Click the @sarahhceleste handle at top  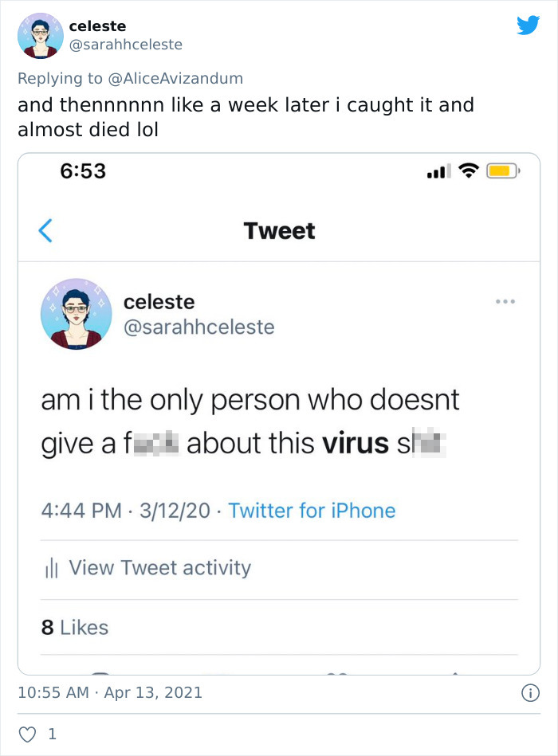(x=125, y=45)
